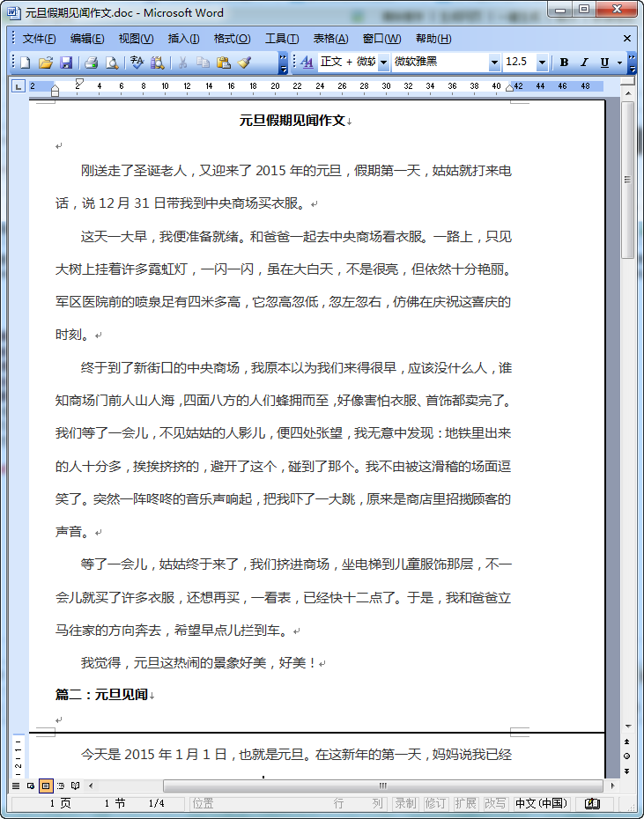Print the document
This screenshot has width=644, height=819.
pyautogui.click(x=92, y=63)
